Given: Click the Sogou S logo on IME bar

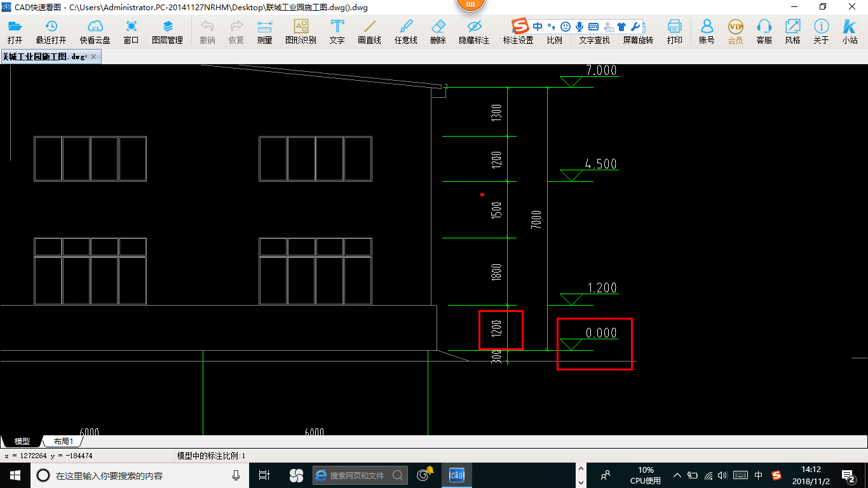Looking at the screenshot, I should 521,26.
